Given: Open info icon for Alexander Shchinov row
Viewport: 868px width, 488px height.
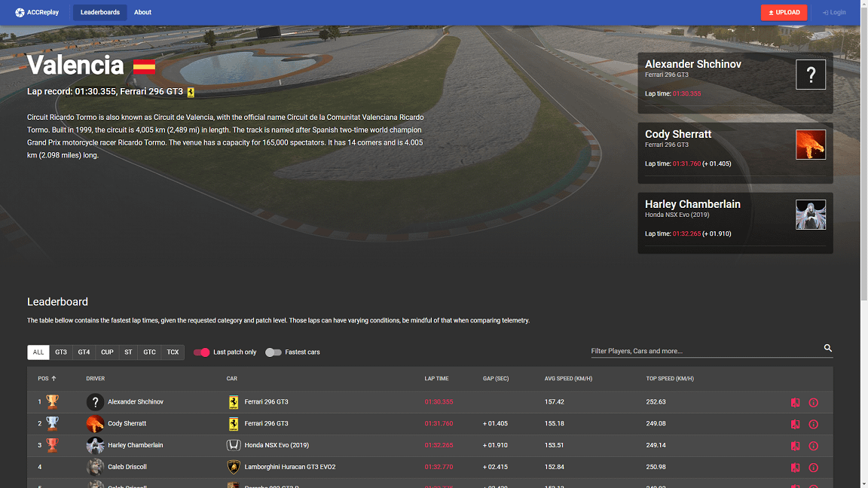Looking at the screenshot, I should tap(813, 402).
